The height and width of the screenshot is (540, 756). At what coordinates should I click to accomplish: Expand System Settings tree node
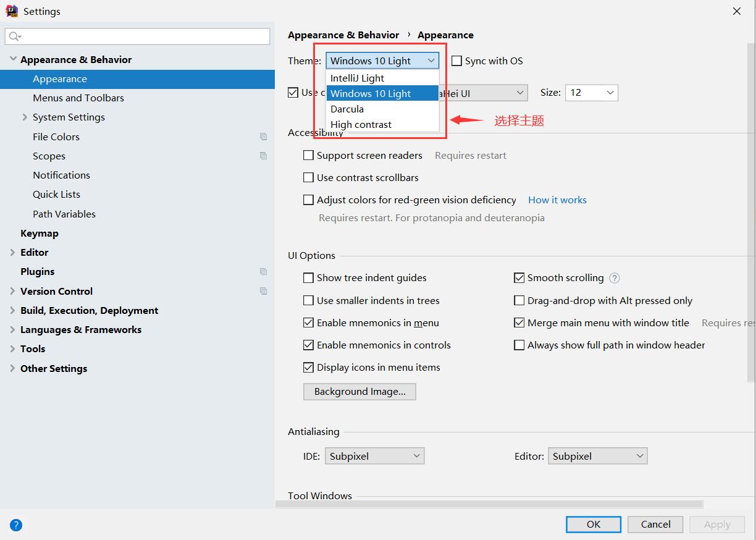(25, 117)
